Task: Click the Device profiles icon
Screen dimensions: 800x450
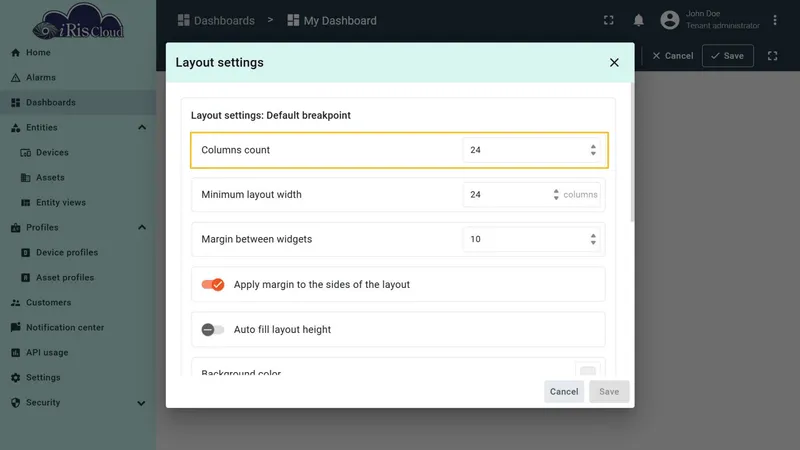Action: tap(26, 253)
